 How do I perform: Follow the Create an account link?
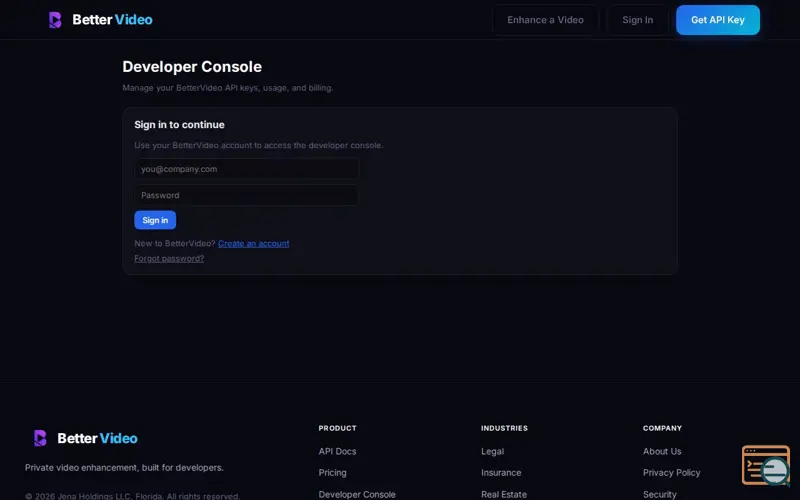(254, 243)
